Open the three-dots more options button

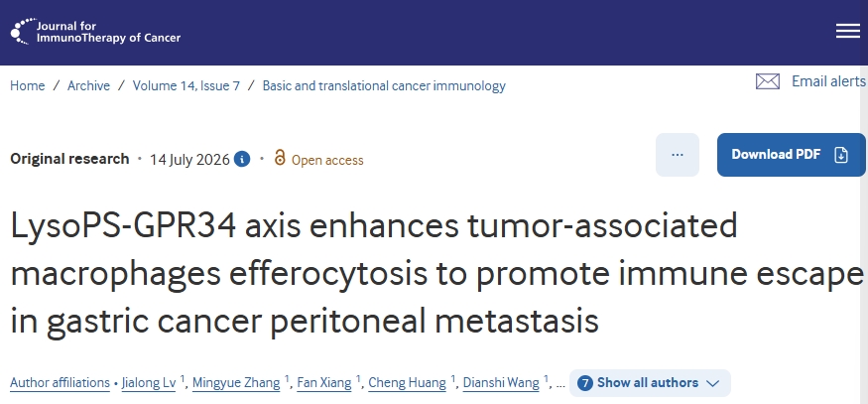pyautogui.click(x=677, y=155)
